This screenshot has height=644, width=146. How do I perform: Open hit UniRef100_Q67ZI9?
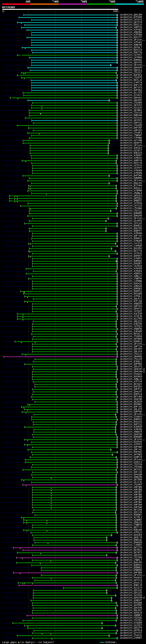click(x=131, y=22)
